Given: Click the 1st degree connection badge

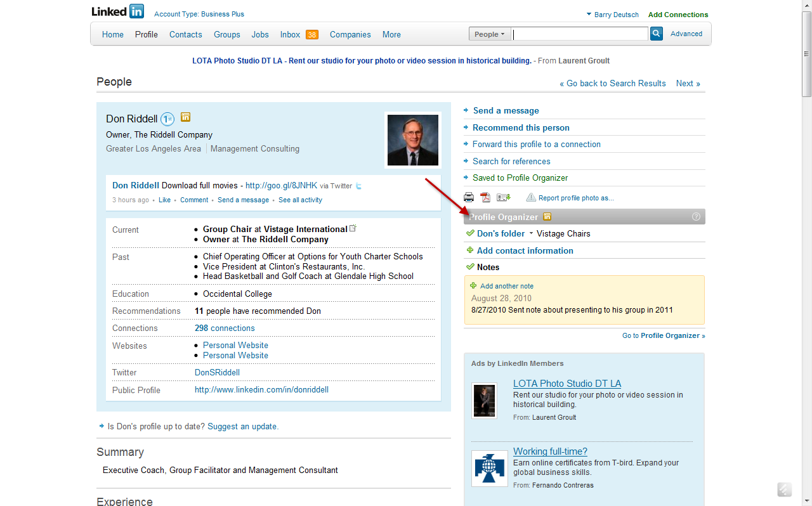Looking at the screenshot, I should (167, 119).
